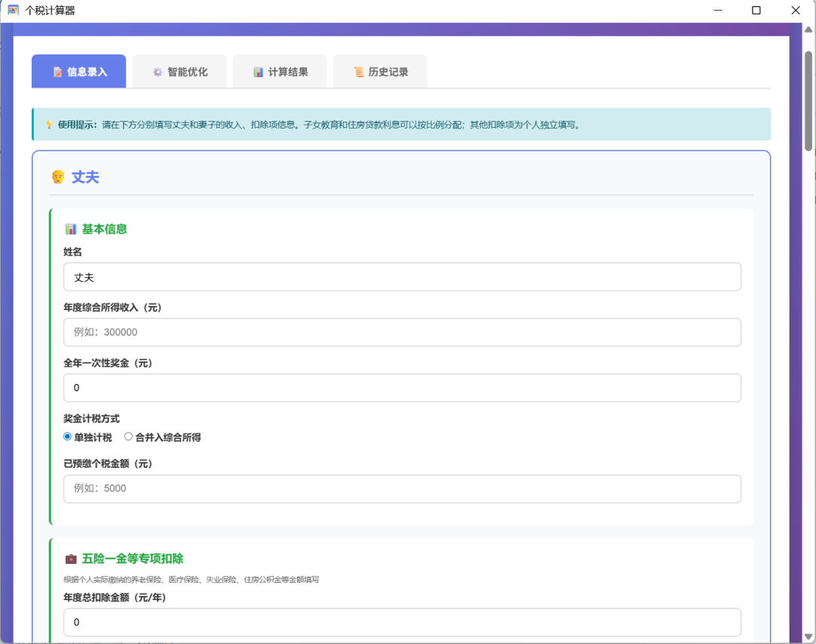Image resolution: width=816 pixels, height=644 pixels.
Task: Focus the 已预缴个税金额 input field
Action: (x=402, y=489)
